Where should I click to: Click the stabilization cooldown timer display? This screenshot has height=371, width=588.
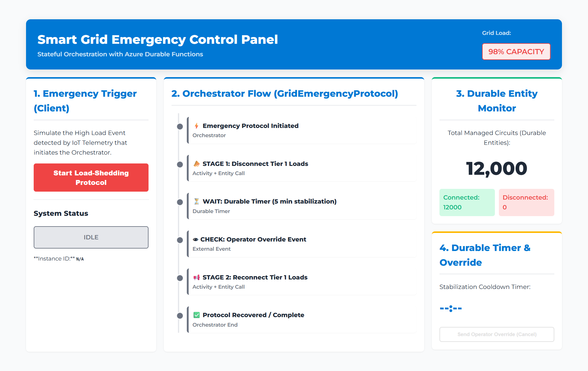click(x=451, y=308)
